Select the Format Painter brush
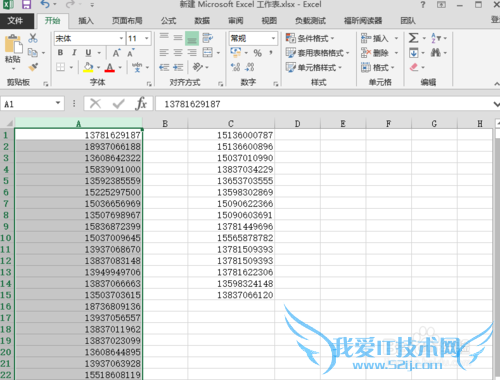 coord(33,67)
